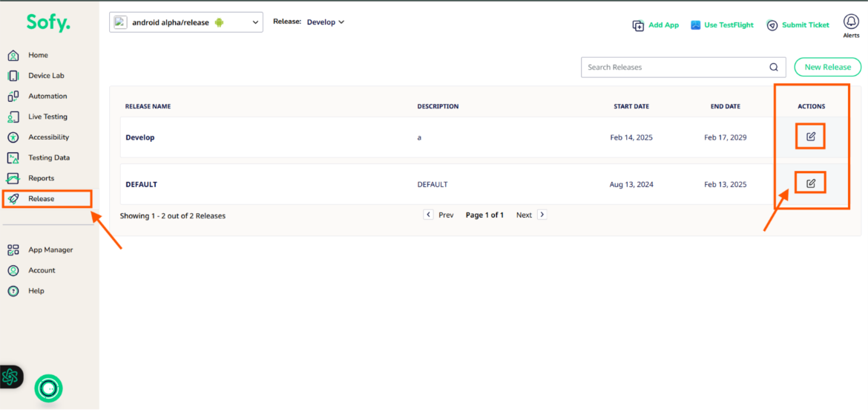Click the Account person icon
The height and width of the screenshot is (410, 868).
(x=14, y=270)
